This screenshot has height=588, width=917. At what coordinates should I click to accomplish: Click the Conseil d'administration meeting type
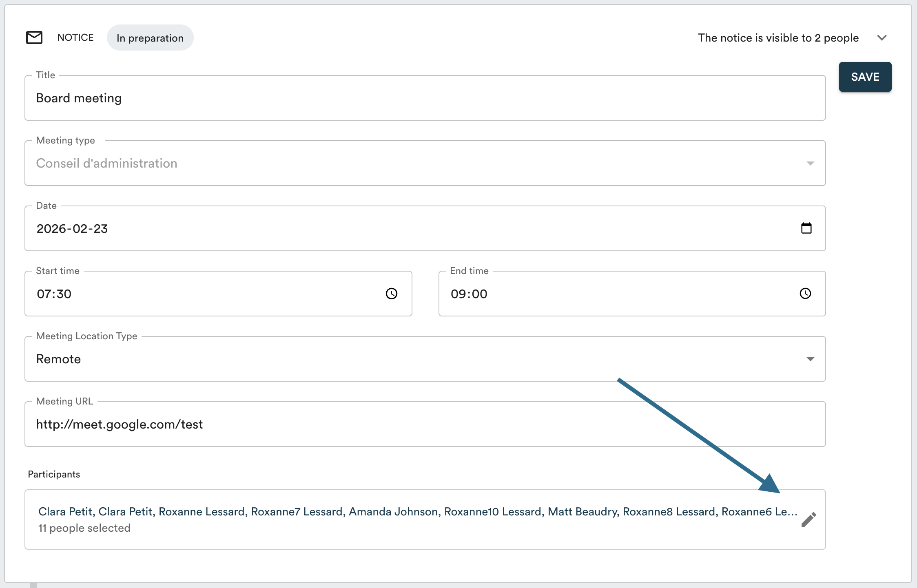coord(107,164)
